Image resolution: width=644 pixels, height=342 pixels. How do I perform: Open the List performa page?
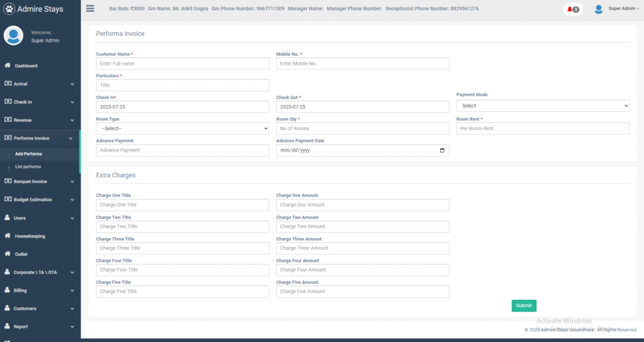[x=28, y=167]
